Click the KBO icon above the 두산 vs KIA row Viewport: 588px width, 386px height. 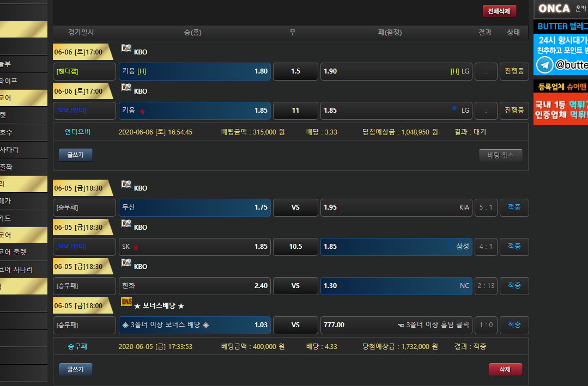126,185
